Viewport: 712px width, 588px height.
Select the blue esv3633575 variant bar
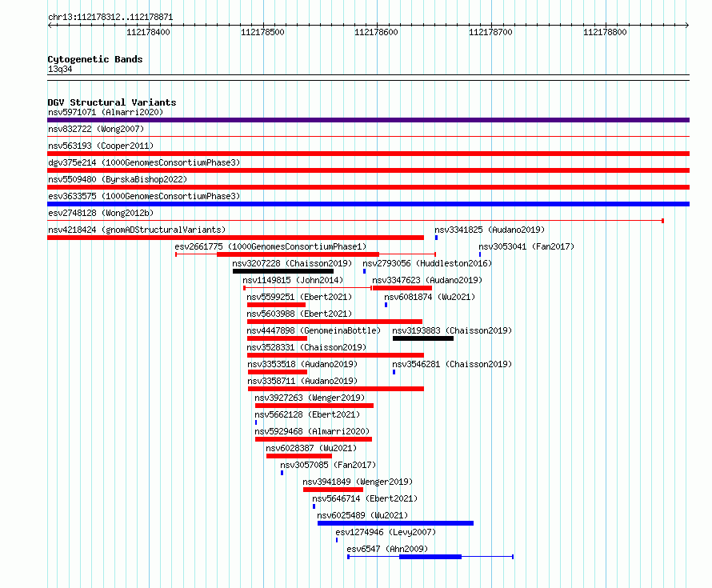coord(368,204)
